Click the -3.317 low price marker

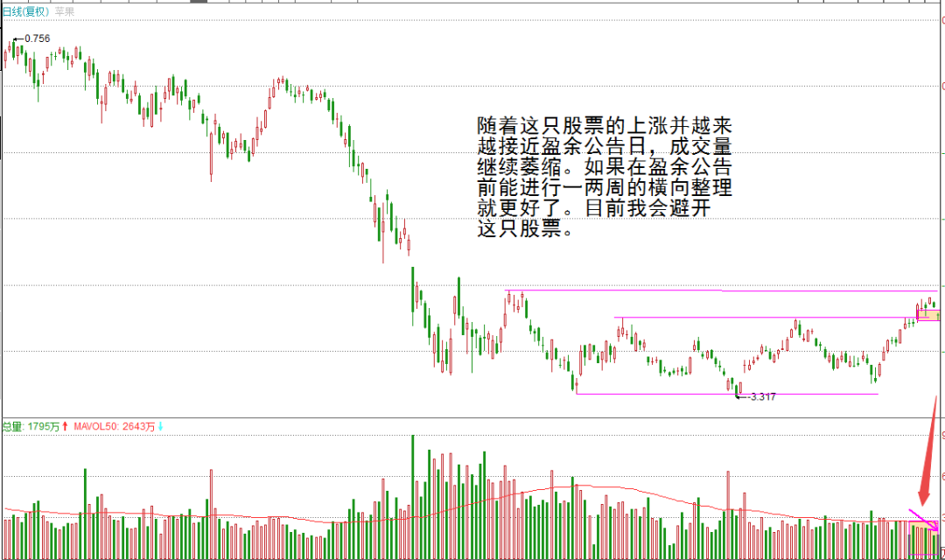[760, 396]
